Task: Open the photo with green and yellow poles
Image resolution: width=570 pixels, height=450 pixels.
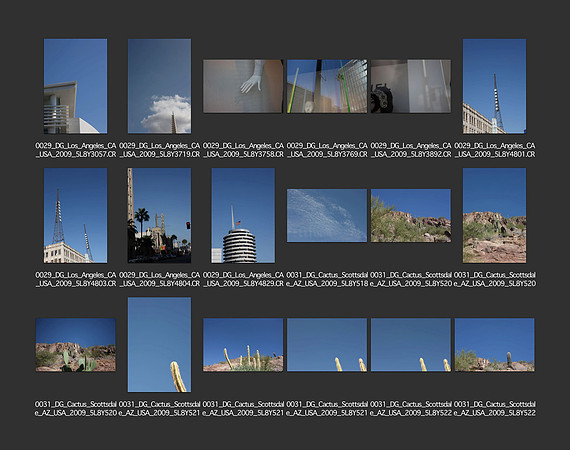Action: [327, 86]
